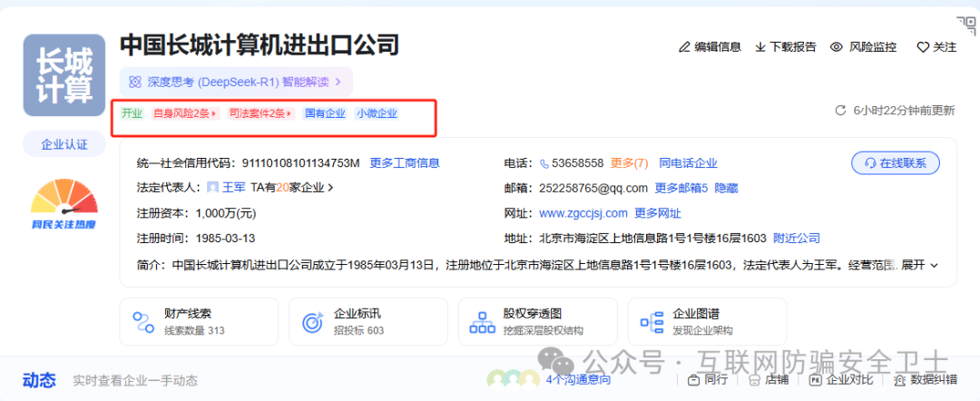
Task: Open the 司法案件2条 tag
Action: pos(260,113)
